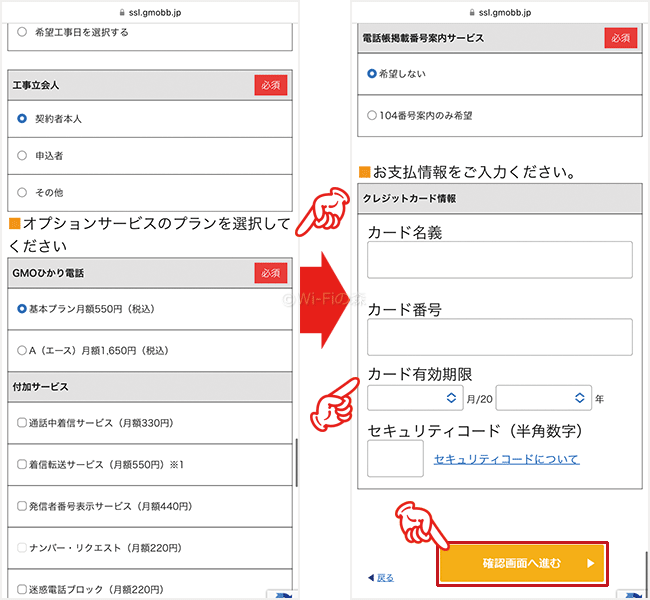The width and height of the screenshot is (650, 600).
Task: Click 必須 badge beside 電話帳掲載番号案内サービス
Action: point(621,38)
